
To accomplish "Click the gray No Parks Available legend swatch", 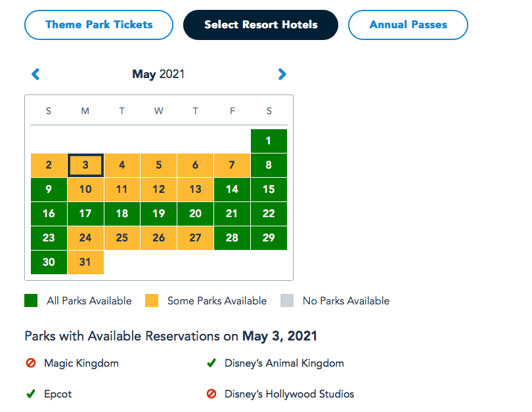I will [x=286, y=301].
